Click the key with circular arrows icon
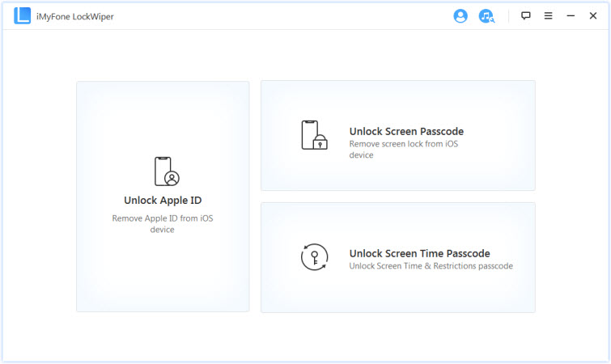Screen dimensions: 611x364 point(313,257)
